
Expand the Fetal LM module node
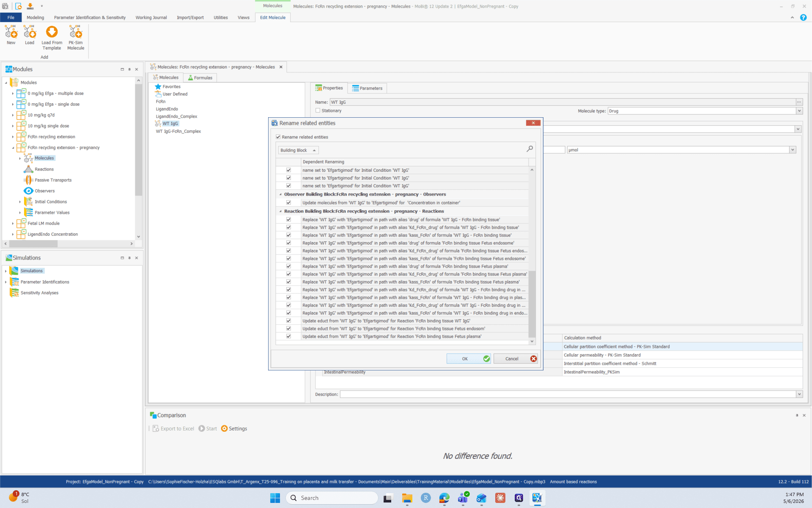[13, 224]
